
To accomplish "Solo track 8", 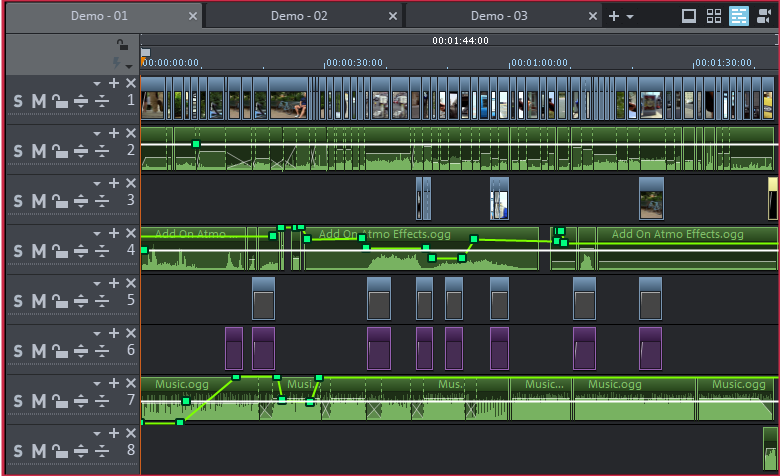I will point(18,451).
